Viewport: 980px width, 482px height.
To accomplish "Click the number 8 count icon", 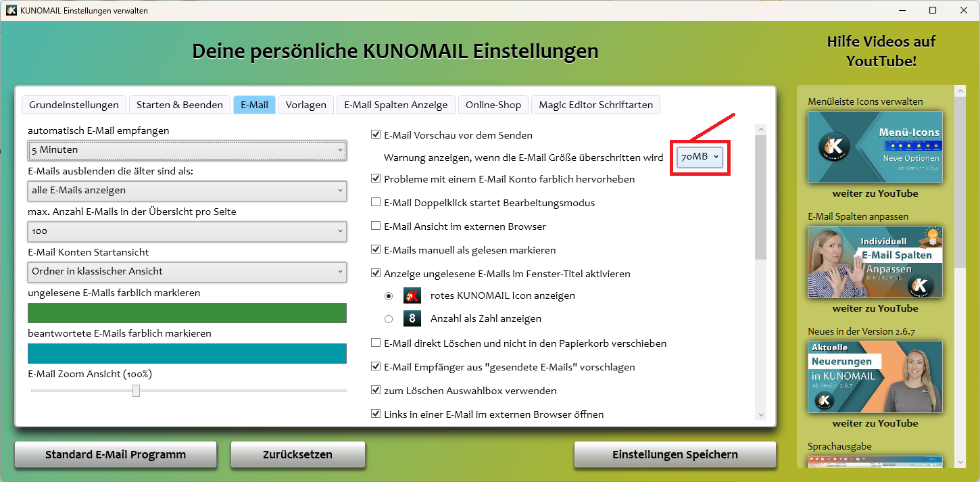I will 412,318.
